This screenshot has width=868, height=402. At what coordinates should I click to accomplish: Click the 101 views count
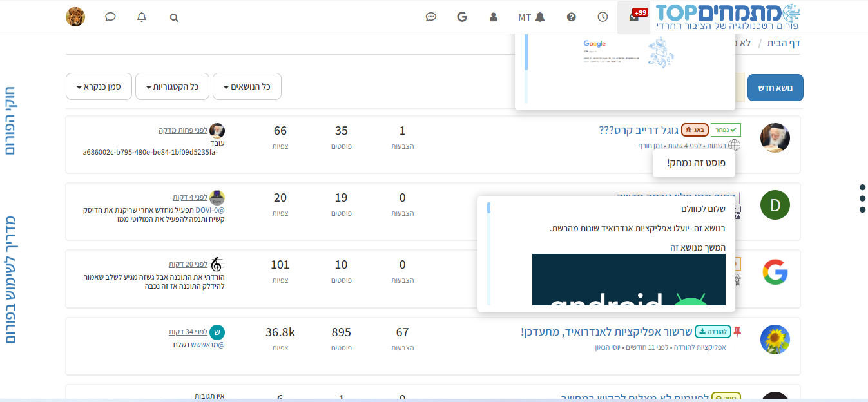[x=280, y=265]
